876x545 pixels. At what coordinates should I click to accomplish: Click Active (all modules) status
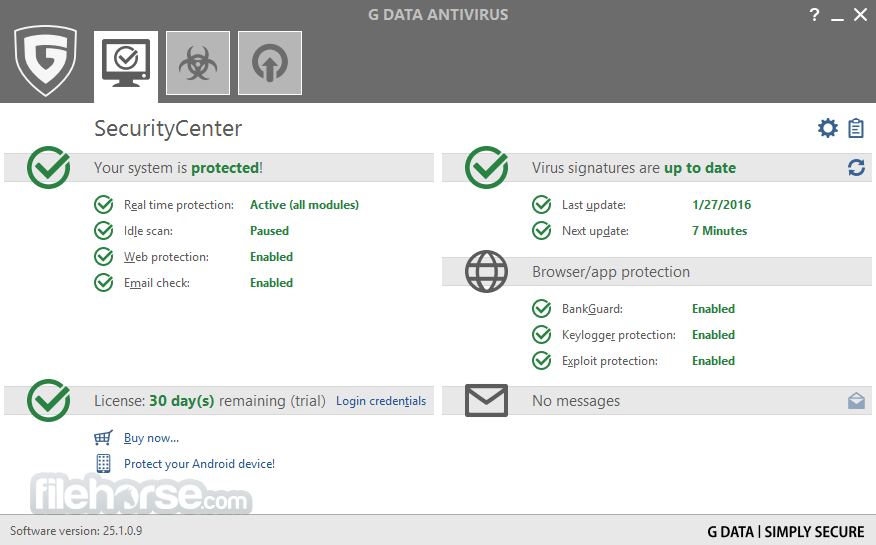tap(304, 205)
